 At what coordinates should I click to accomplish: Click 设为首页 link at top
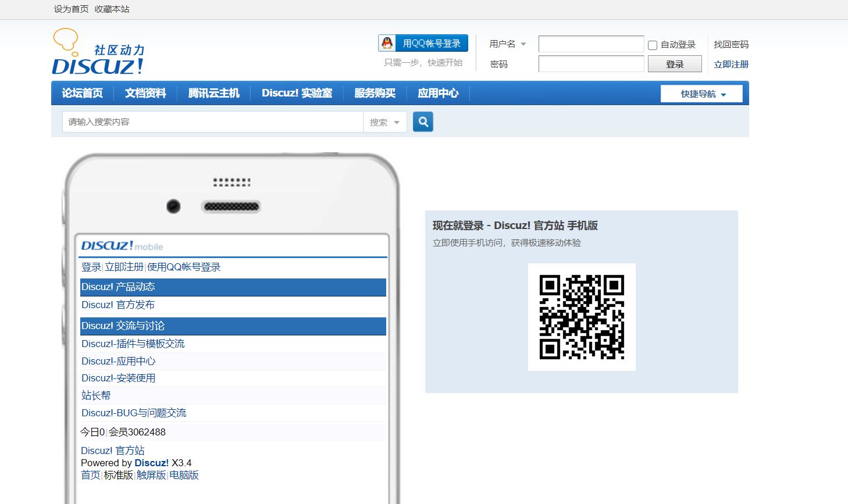coord(71,9)
